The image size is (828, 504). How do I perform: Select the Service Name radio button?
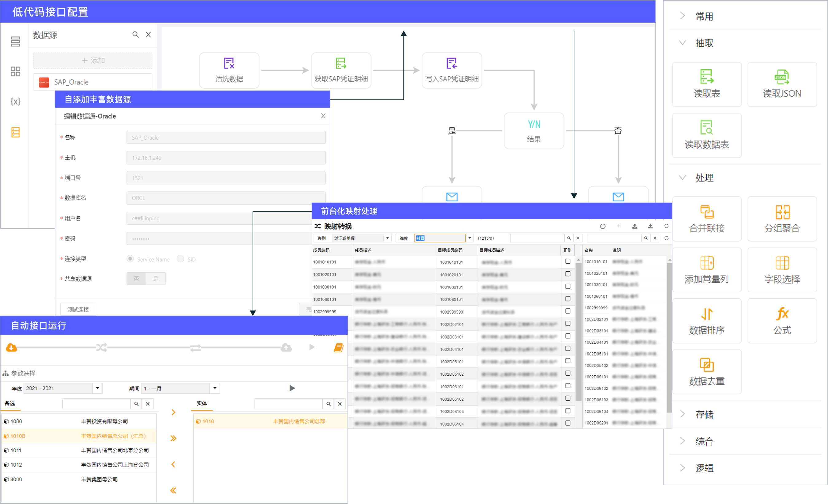pos(130,259)
